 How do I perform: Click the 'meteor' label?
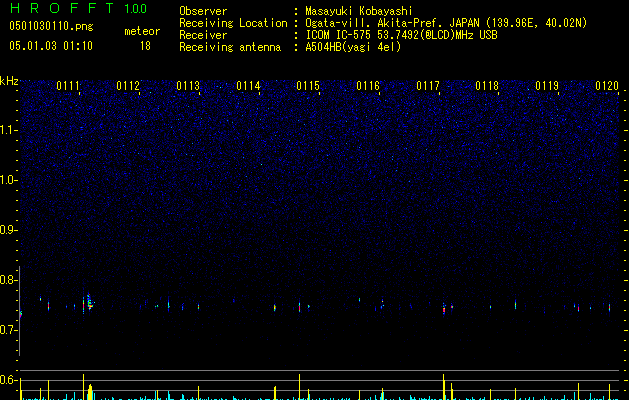point(142,31)
